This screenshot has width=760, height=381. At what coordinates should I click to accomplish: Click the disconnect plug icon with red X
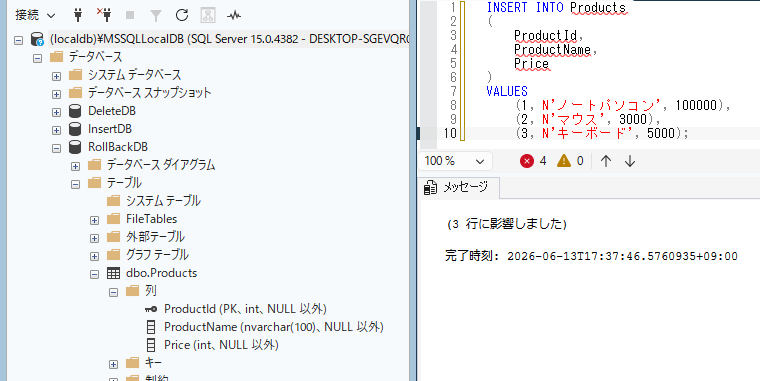pos(104,15)
